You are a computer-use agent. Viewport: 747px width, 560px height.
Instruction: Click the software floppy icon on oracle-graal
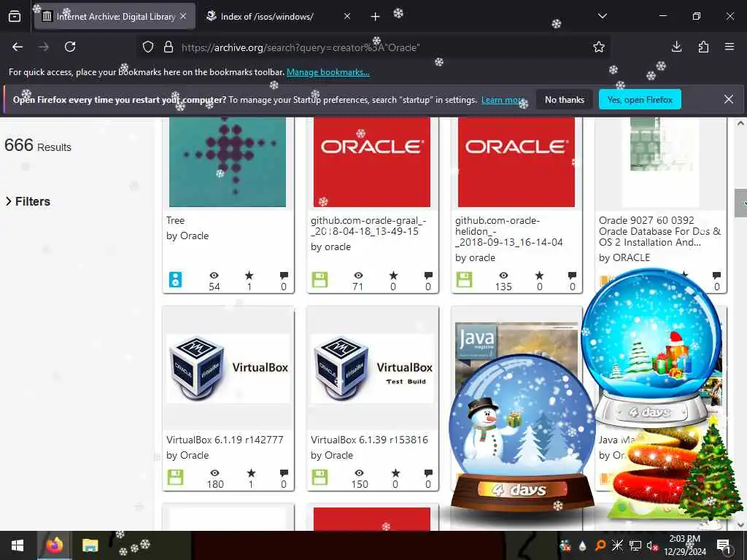[x=320, y=279]
